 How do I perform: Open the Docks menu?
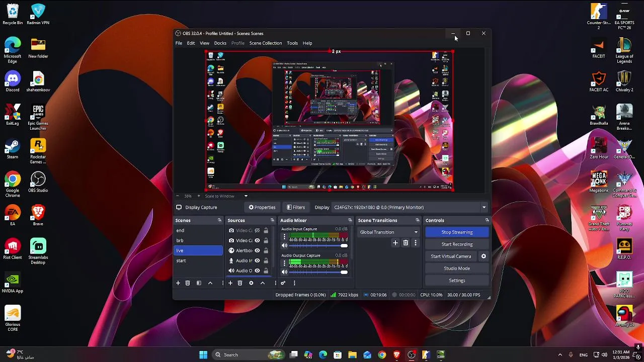coord(220,43)
